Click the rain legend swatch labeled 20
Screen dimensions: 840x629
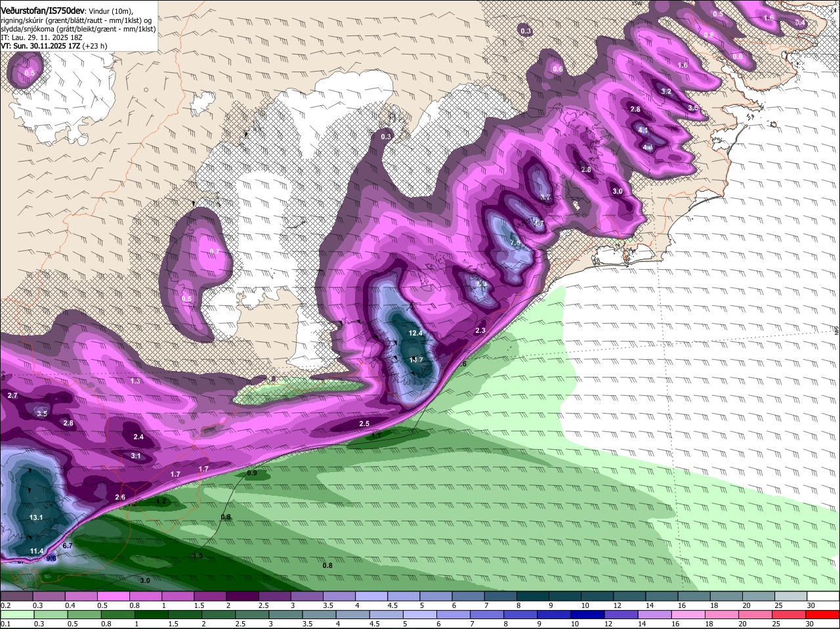757,615
